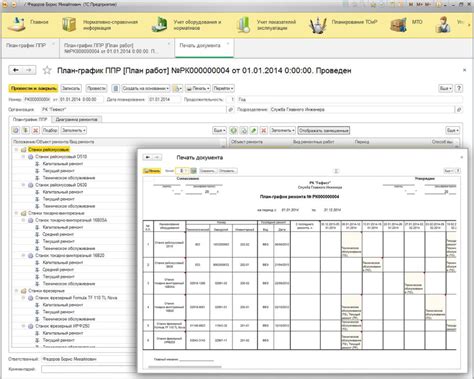The height and width of the screenshot is (379, 474).
Task: Open the link icon beside Организация field
Action: [230, 109]
